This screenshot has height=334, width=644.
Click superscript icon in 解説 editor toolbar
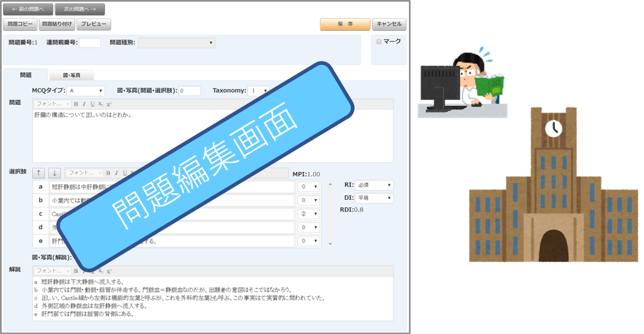tap(109, 270)
